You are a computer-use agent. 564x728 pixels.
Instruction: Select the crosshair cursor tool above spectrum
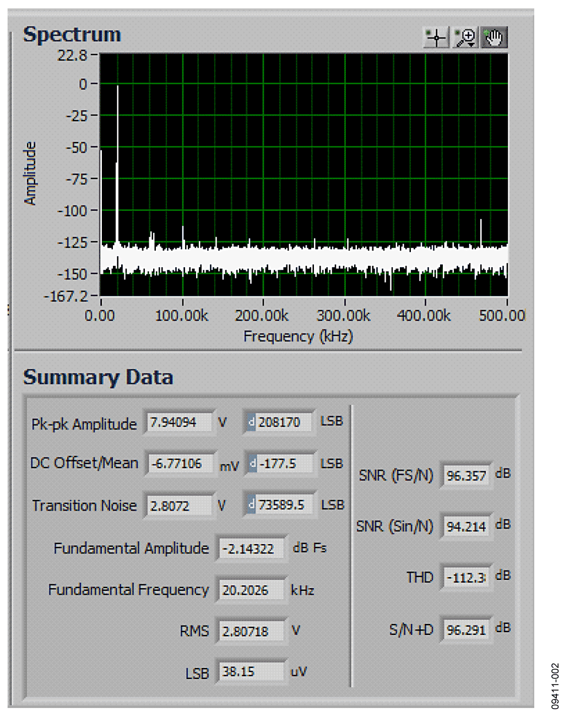coord(436,37)
